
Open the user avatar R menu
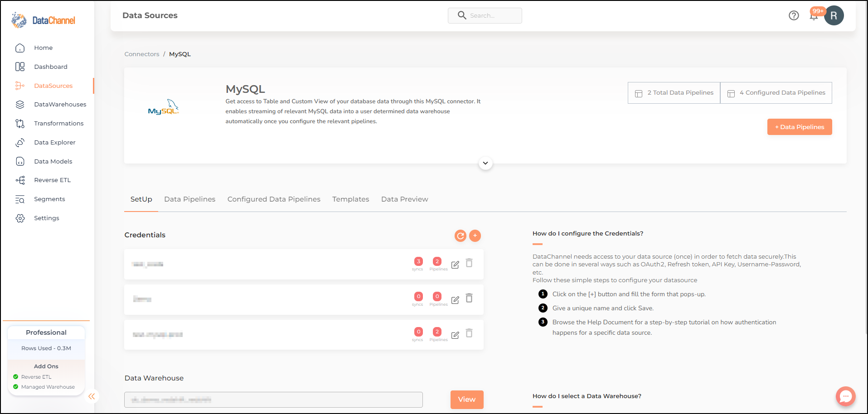coord(834,15)
